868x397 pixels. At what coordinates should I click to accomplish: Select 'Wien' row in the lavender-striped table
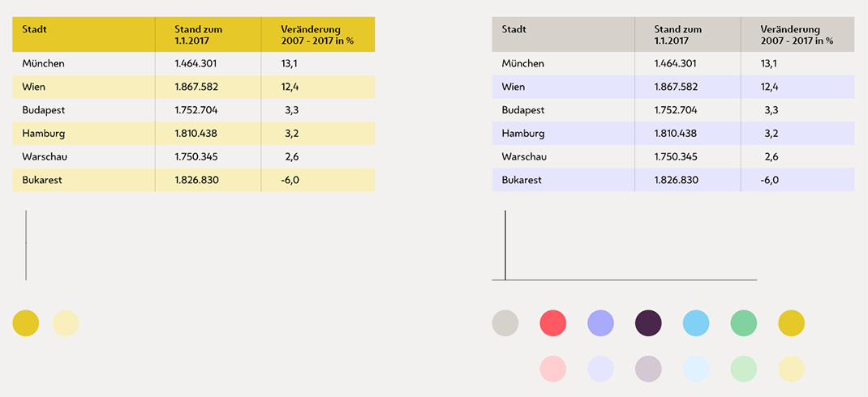click(513, 87)
